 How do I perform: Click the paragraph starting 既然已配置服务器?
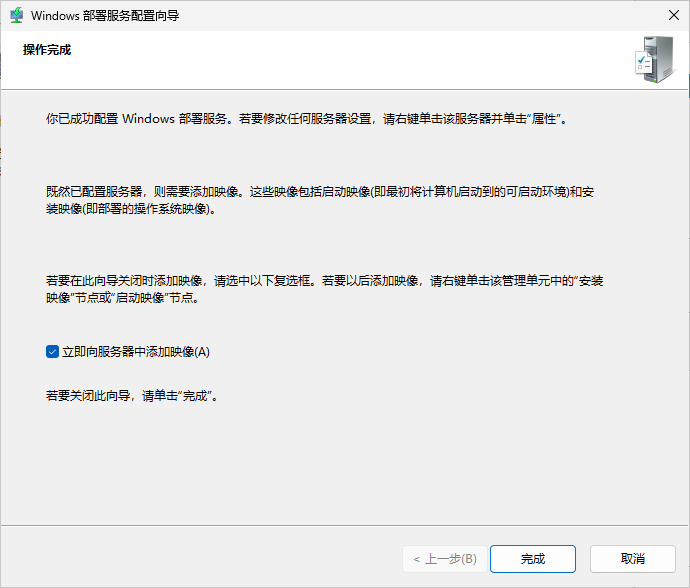click(320, 200)
